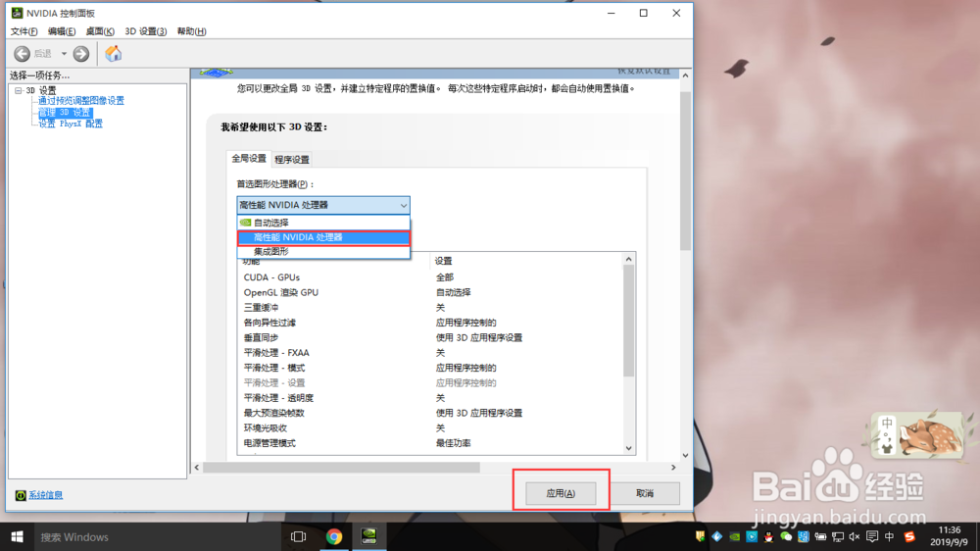The height and width of the screenshot is (551, 980).
Task: Click the blue media player tray icon
Action: point(752,536)
